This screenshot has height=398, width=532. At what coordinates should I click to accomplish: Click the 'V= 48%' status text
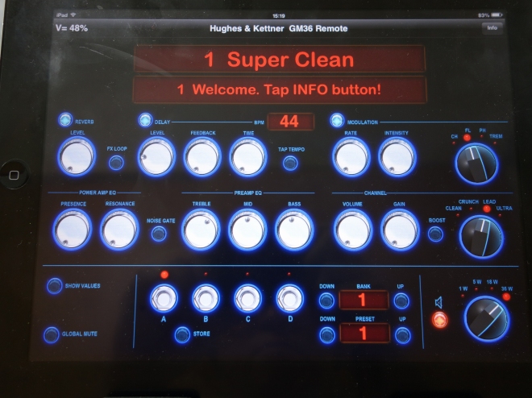click(72, 28)
